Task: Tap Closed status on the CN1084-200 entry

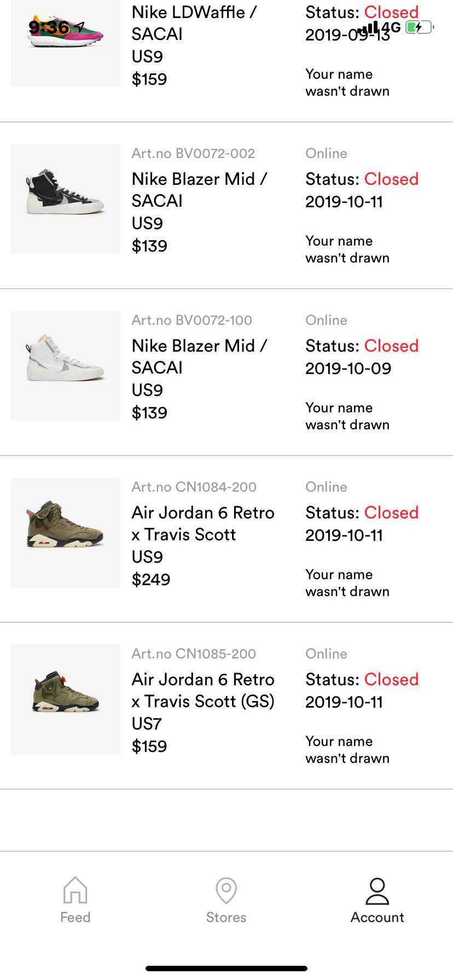Action: (391, 512)
